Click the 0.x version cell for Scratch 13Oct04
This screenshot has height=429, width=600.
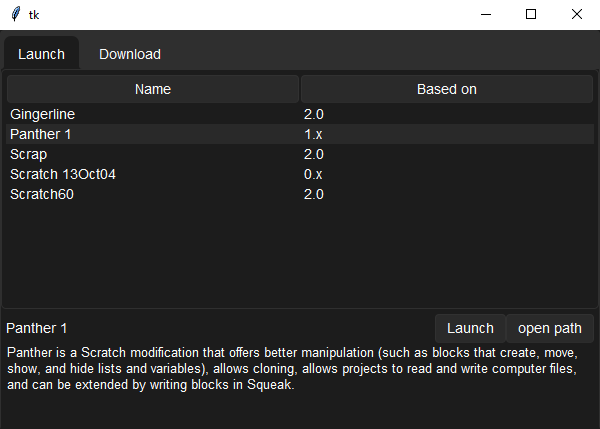[x=313, y=174]
